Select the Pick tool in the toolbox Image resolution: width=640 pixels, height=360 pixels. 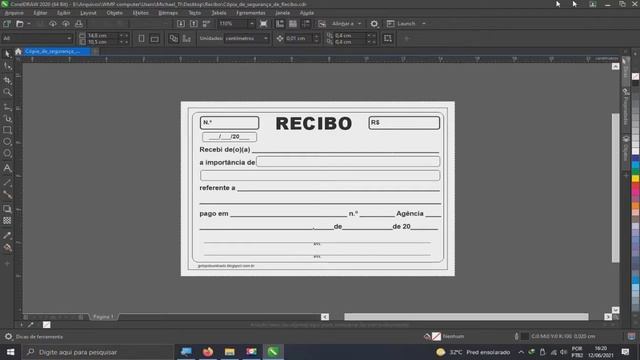click(x=7, y=54)
